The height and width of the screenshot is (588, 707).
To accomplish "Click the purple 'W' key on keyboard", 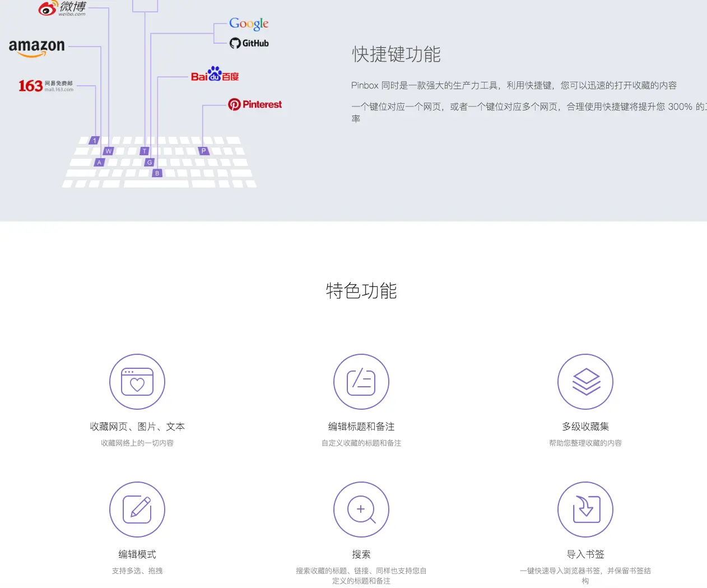I will (109, 151).
